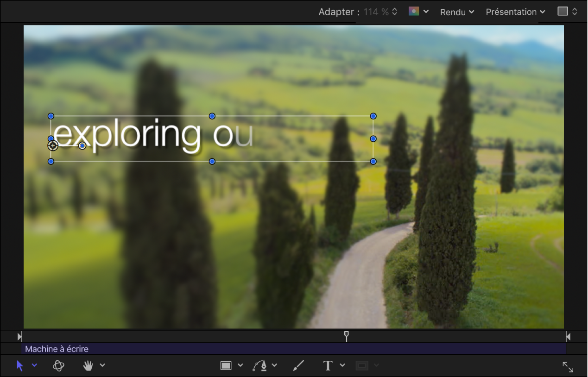
Task: Click the playhead in the mini-timeline
Action: (346, 336)
